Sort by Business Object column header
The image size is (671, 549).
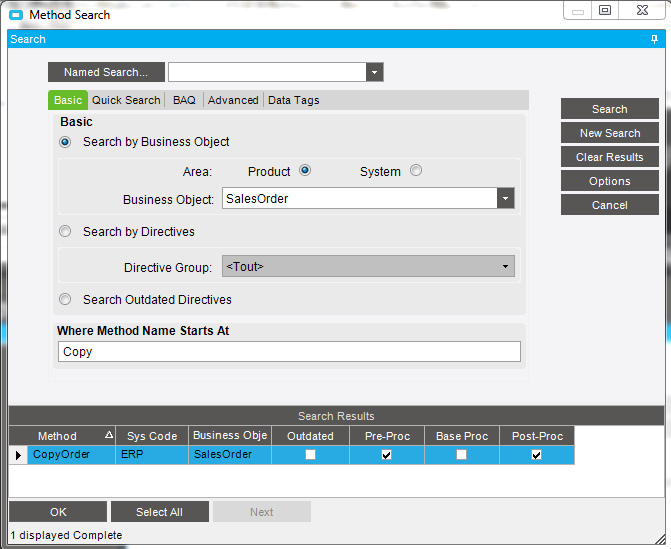(230, 436)
